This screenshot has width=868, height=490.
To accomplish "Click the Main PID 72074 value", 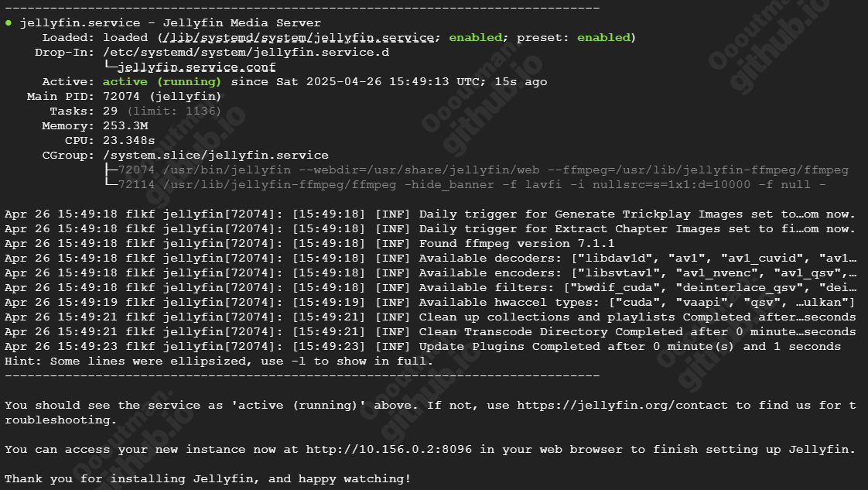I will 121,96.
